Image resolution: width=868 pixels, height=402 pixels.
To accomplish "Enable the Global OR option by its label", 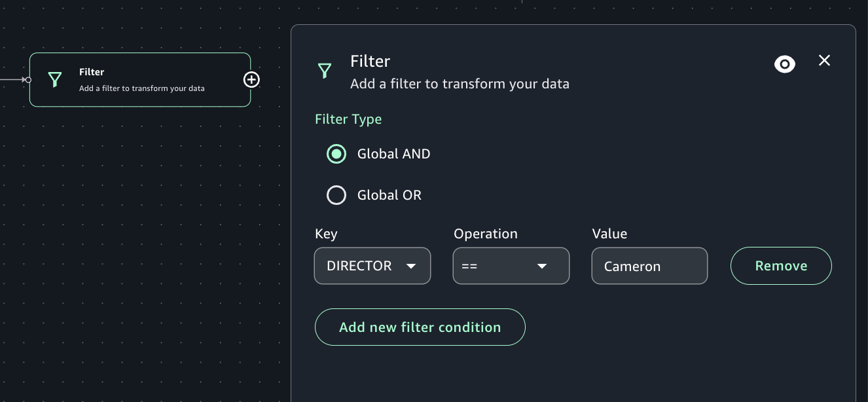I will click(389, 194).
